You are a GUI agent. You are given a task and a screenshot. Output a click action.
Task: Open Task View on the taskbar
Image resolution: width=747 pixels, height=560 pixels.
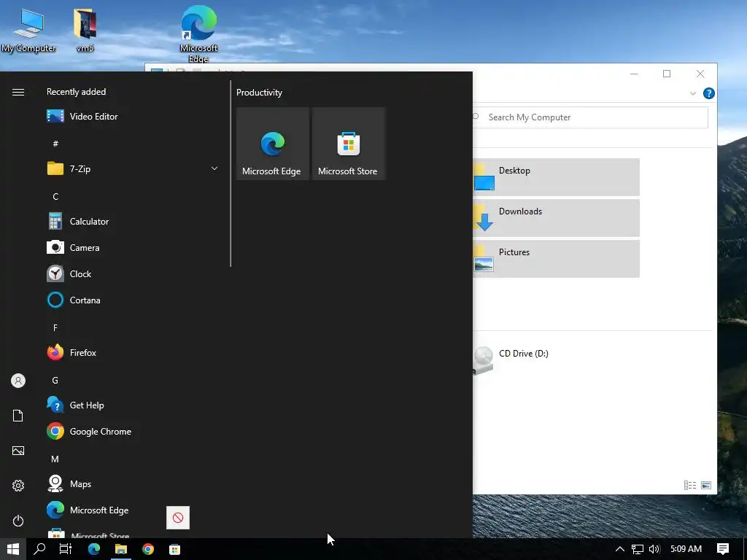point(66,549)
